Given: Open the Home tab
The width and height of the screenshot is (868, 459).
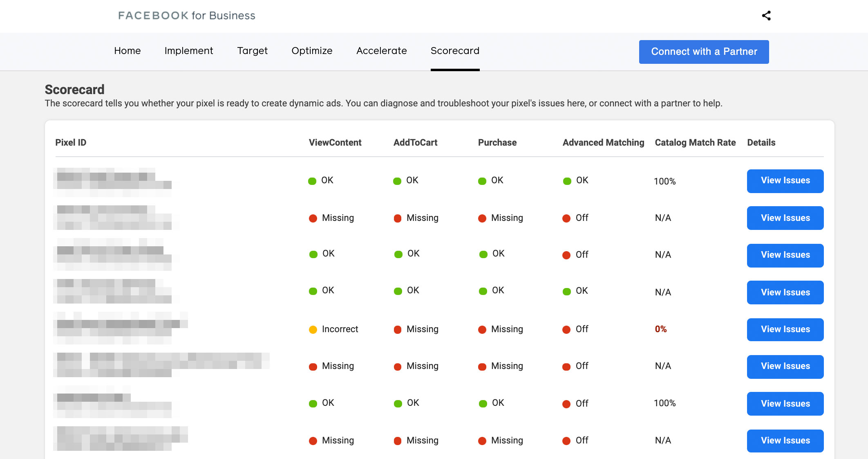Looking at the screenshot, I should 128,51.
